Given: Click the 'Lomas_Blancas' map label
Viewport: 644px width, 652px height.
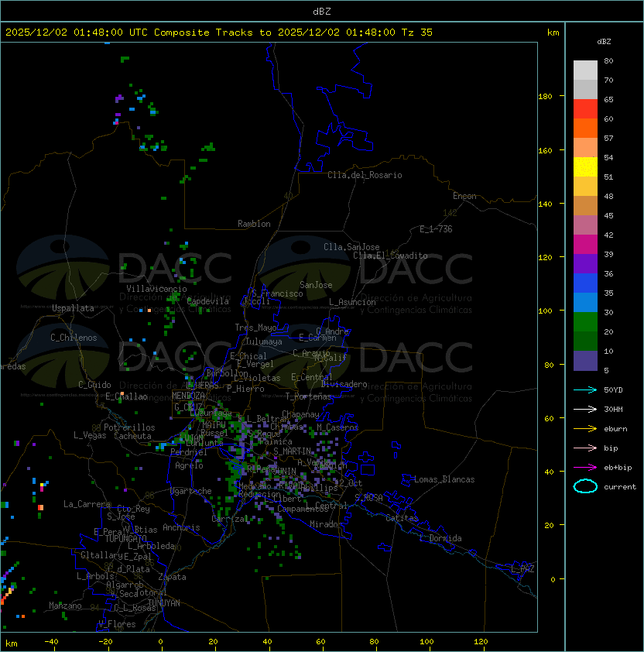Looking at the screenshot, I should click(x=444, y=479).
